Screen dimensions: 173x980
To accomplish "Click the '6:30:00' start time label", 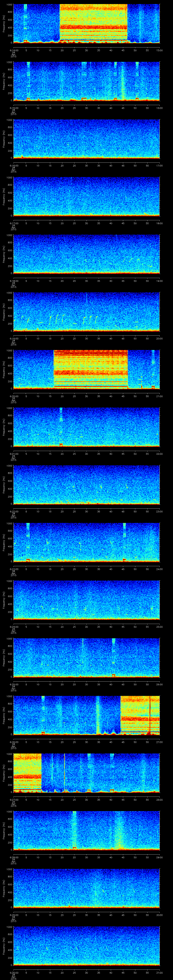I will [14, 972].
